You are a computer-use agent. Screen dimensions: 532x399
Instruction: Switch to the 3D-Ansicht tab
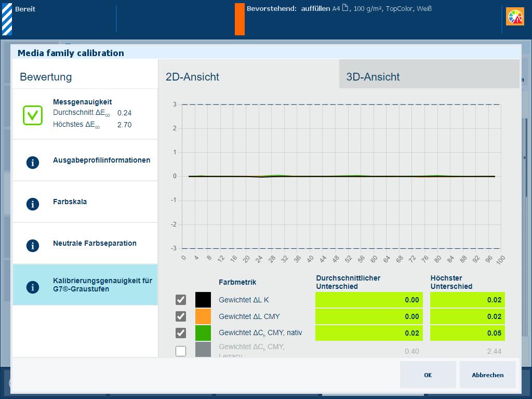click(x=429, y=74)
